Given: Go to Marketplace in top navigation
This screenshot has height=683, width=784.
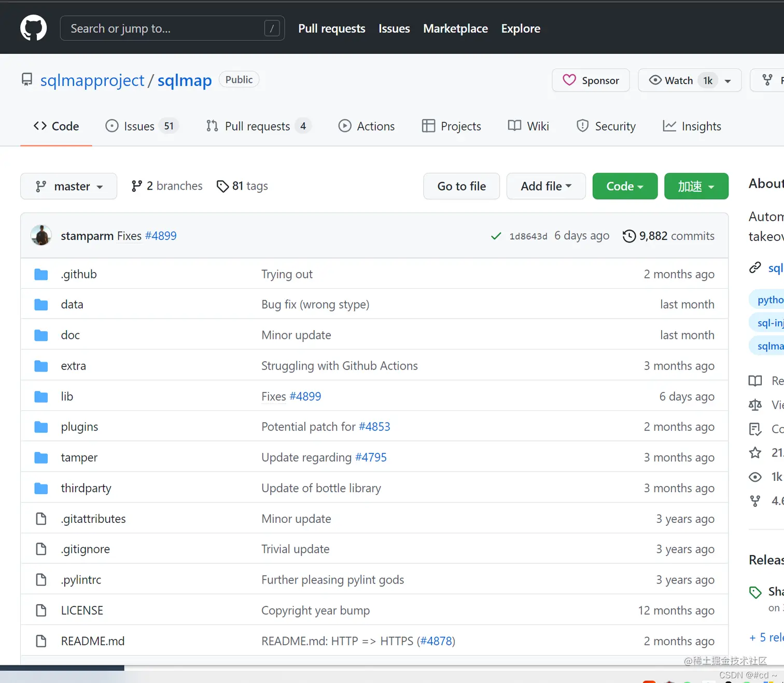Looking at the screenshot, I should (455, 29).
